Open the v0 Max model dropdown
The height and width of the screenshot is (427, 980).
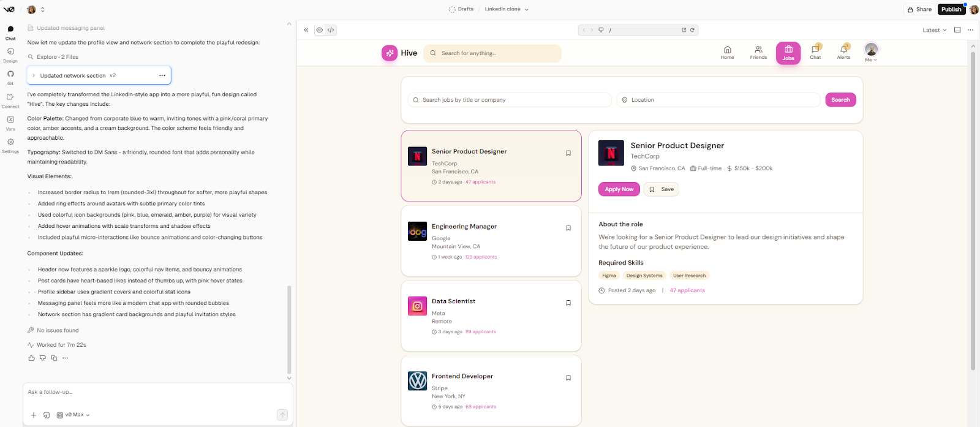pyautogui.click(x=73, y=415)
